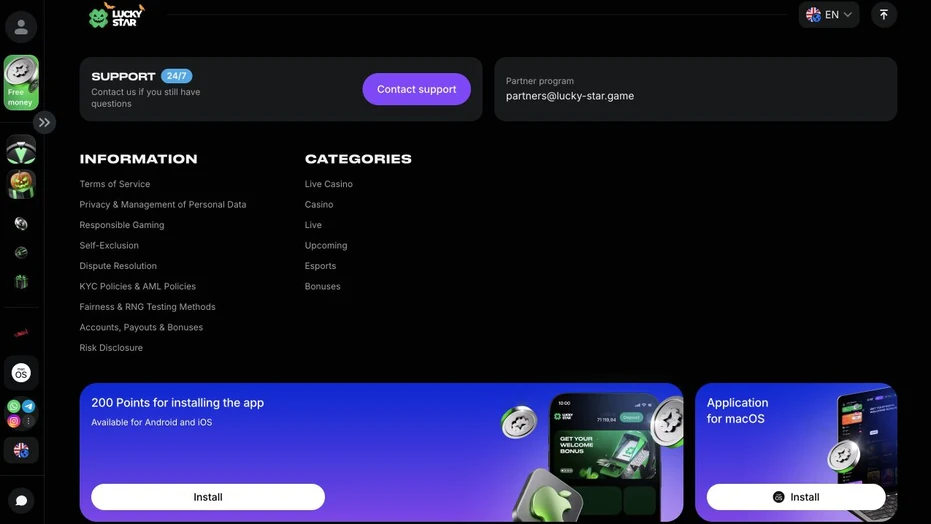Open Responsible Gaming link
Image resolution: width=931 pixels, height=524 pixels.
(x=122, y=225)
